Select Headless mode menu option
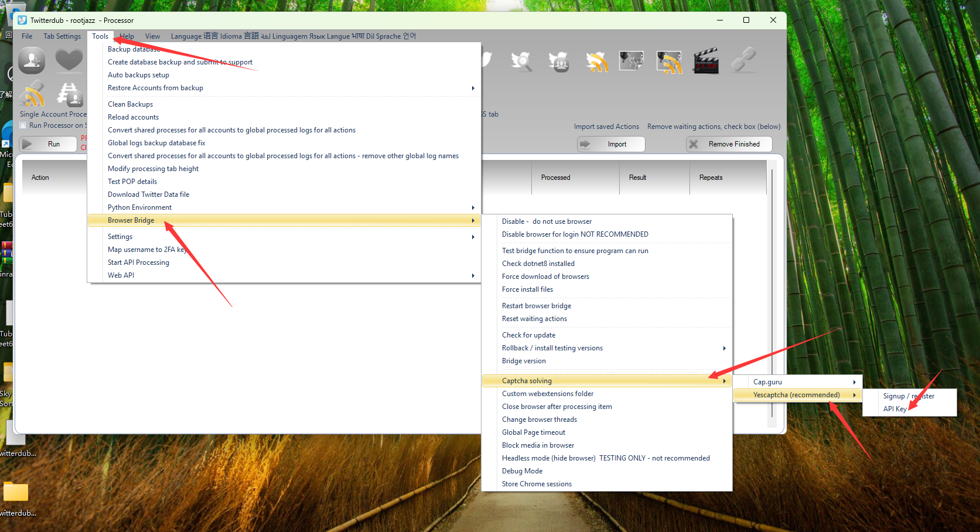The width and height of the screenshot is (980, 532). (x=605, y=458)
